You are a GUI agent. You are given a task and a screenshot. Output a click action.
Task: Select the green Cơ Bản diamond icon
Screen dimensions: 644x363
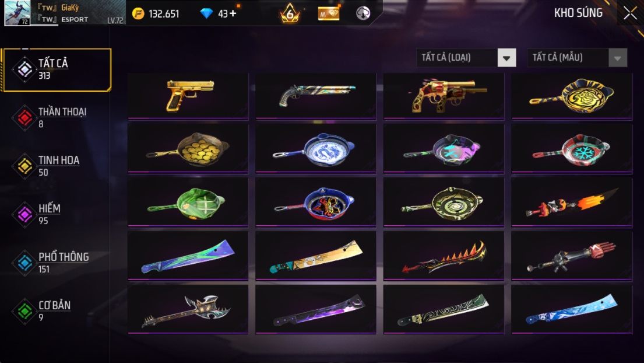(x=24, y=311)
